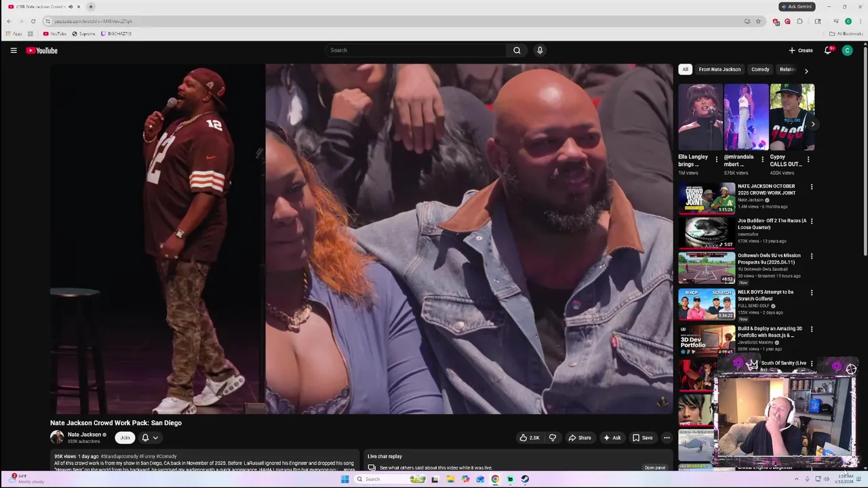
Task: Mute the tab via speaker icon
Action: point(70,7)
